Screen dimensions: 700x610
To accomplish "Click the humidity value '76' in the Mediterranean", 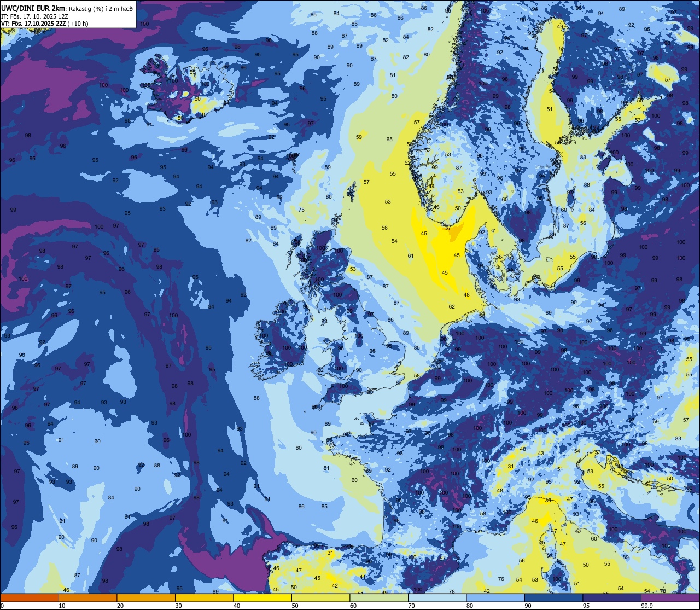I will (x=501, y=579).
